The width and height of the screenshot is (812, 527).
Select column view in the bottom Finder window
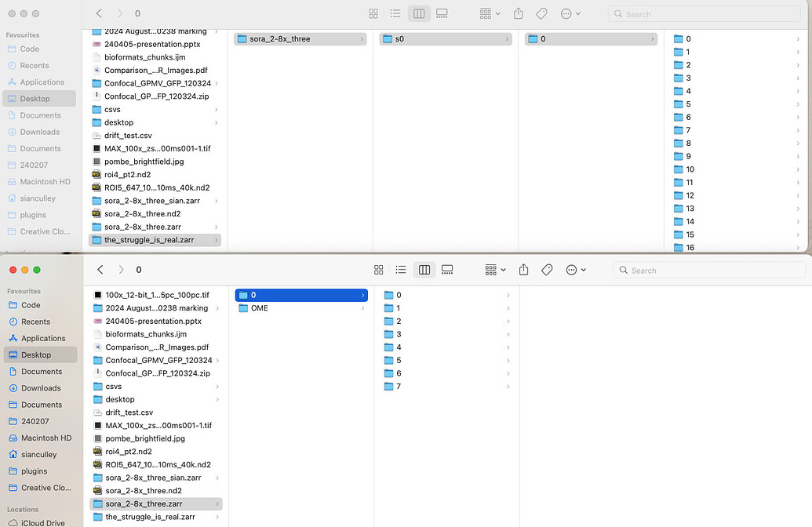click(424, 270)
